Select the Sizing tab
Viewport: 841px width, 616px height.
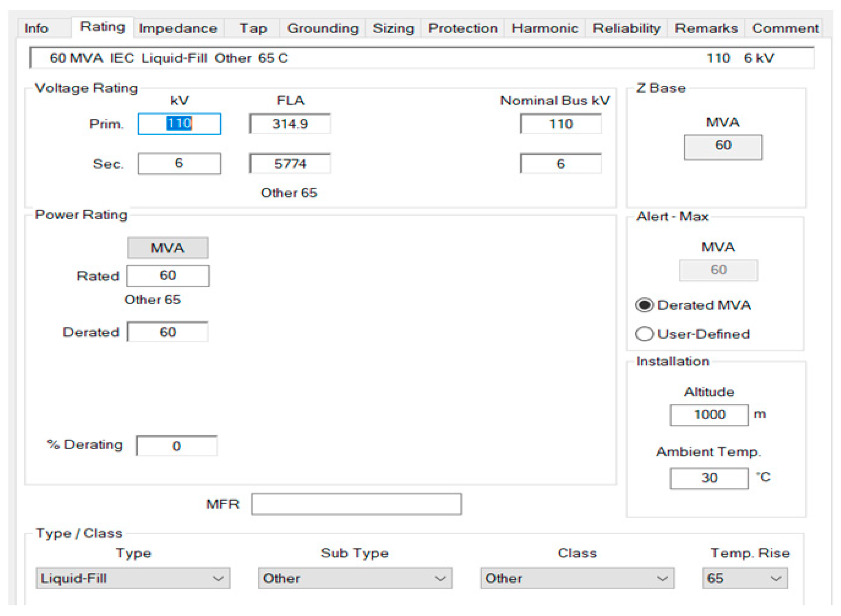click(393, 28)
